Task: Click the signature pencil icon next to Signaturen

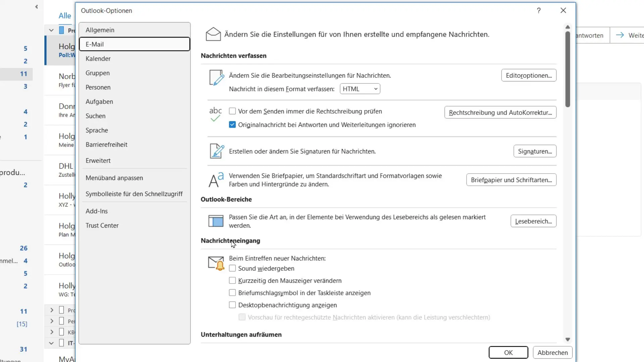Action: coord(216,151)
